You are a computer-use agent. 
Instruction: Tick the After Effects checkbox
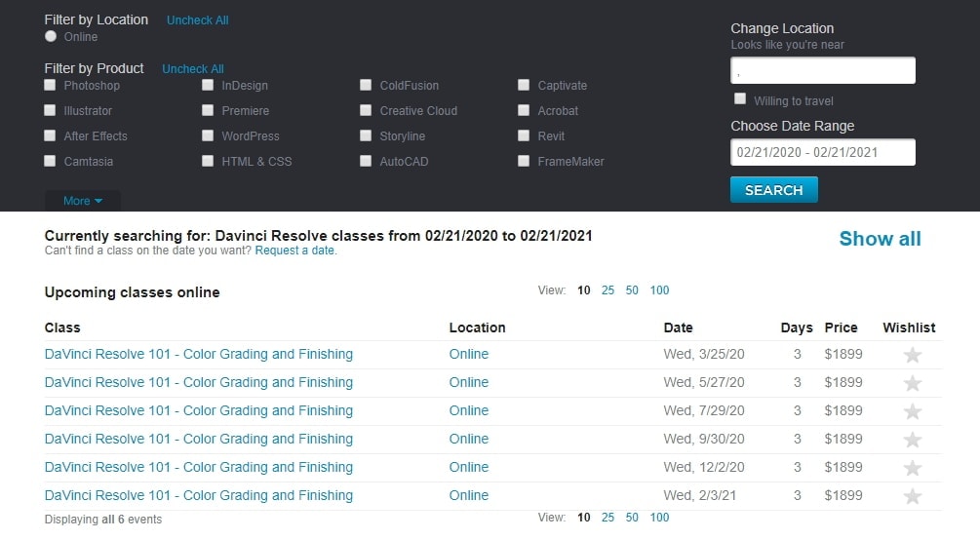(x=50, y=135)
